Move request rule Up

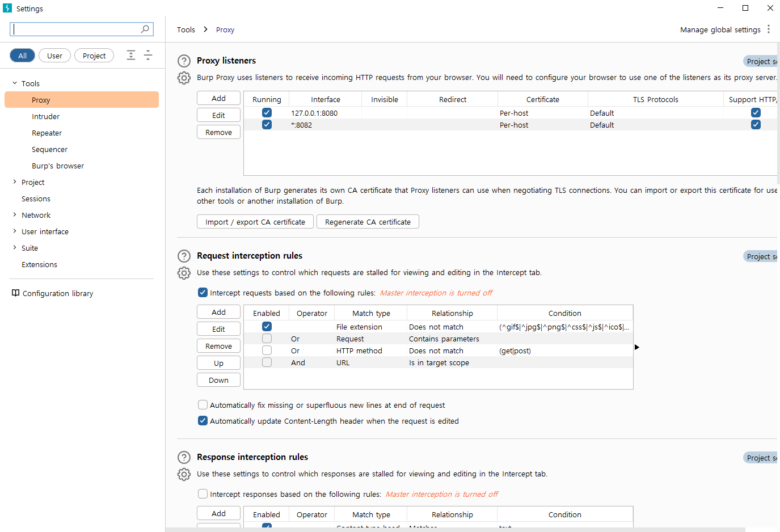[219, 363]
